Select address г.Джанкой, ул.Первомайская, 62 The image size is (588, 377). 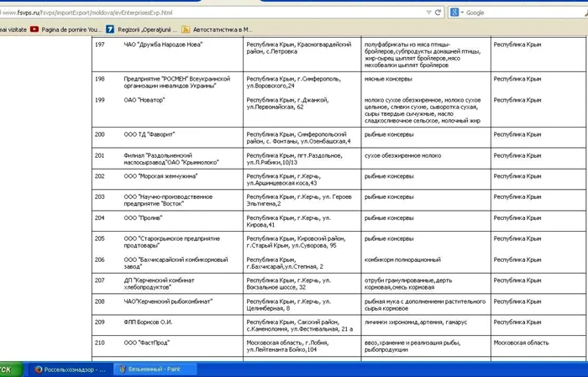click(x=287, y=103)
